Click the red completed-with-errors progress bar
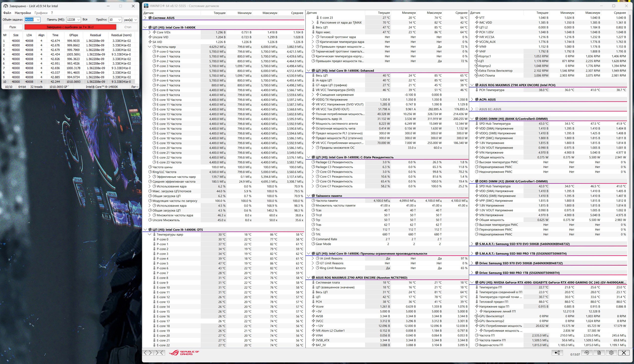Viewport: 634px width, 364px height. coord(70,27)
